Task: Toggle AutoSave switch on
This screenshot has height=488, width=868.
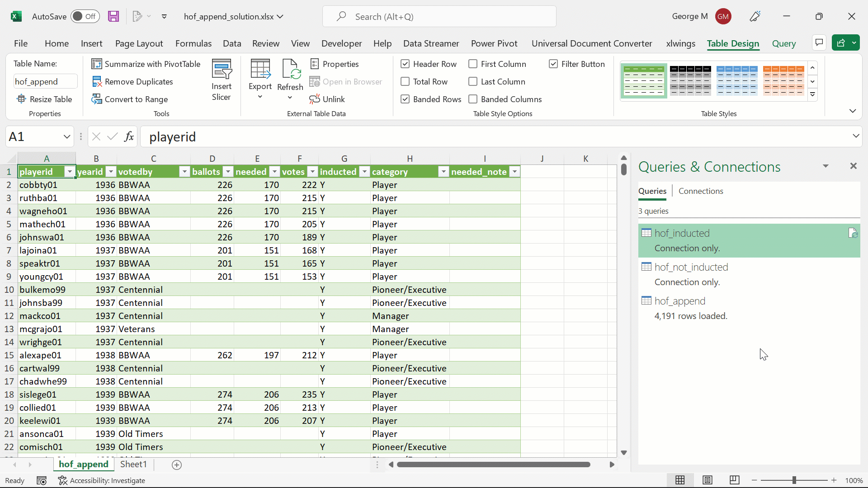Action: [85, 17]
